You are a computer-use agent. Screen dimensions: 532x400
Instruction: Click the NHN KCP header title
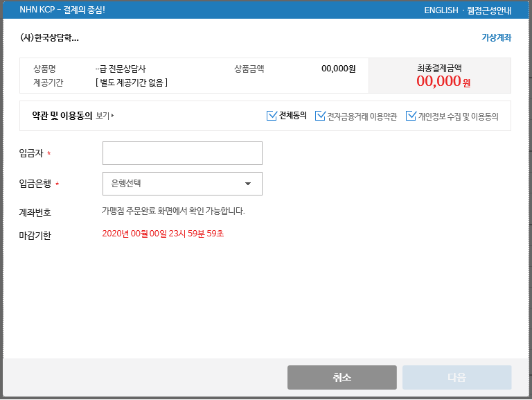(x=62, y=10)
